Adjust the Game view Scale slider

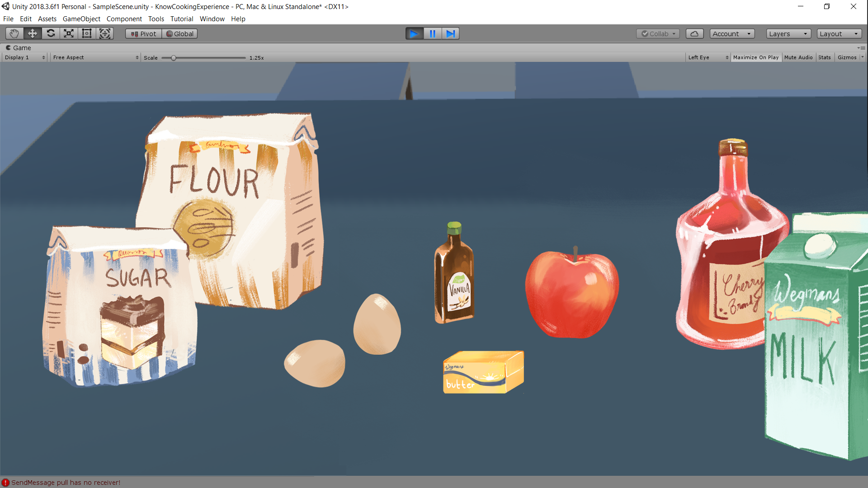[x=174, y=58]
